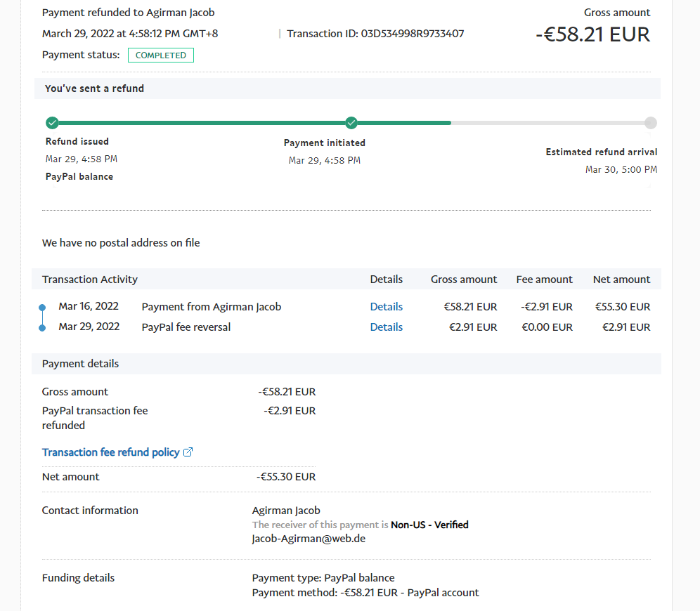Click the Payment initiated green checkmark icon
Viewport: 700px width, 611px height.
pyautogui.click(x=351, y=123)
